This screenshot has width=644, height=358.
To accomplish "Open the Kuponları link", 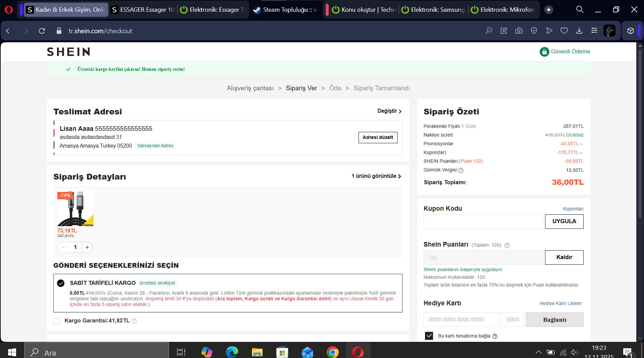I will point(573,209).
